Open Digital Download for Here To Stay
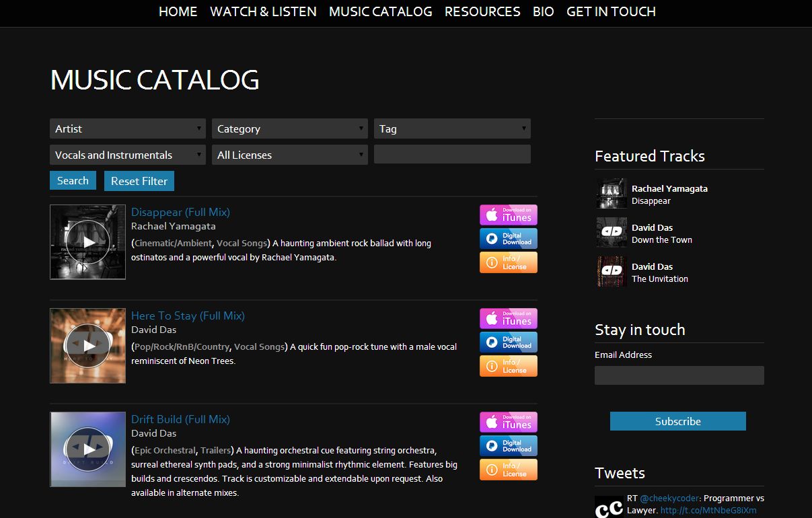 508,342
